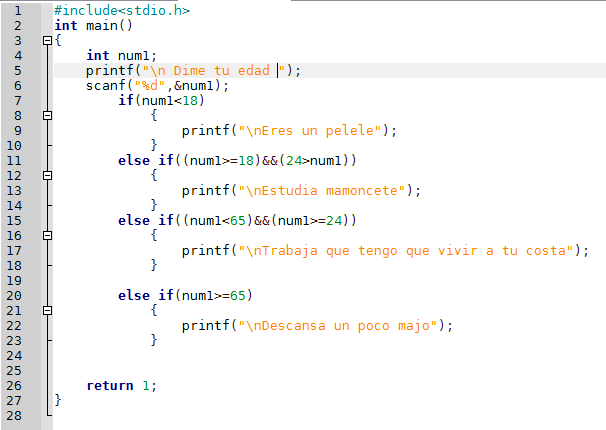Click on 'int main()' declaration
This screenshot has height=430, width=606.
point(94,25)
